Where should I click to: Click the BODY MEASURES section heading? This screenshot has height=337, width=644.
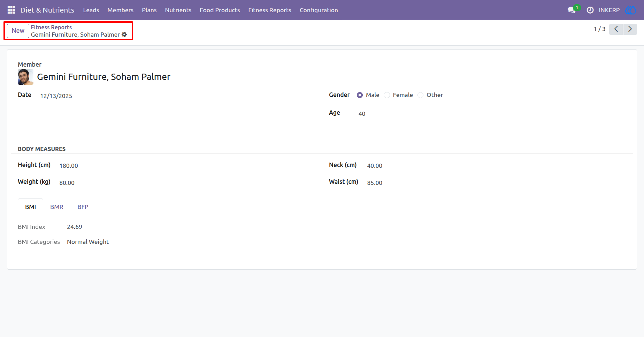point(42,149)
